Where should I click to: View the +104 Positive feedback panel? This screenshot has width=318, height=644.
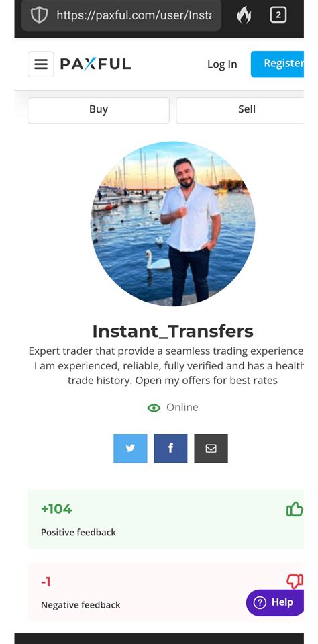coord(166,519)
